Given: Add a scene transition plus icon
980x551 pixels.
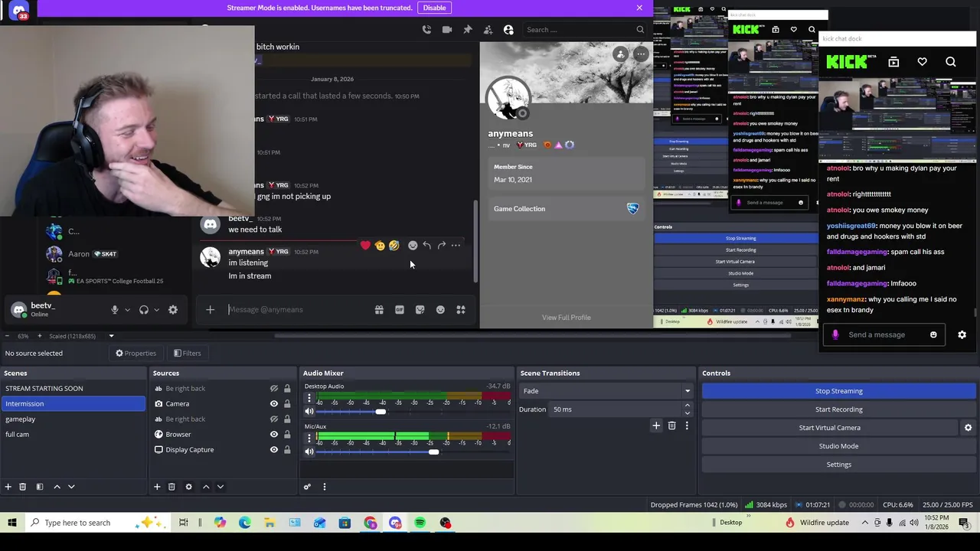Looking at the screenshot, I should coord(656,425).
